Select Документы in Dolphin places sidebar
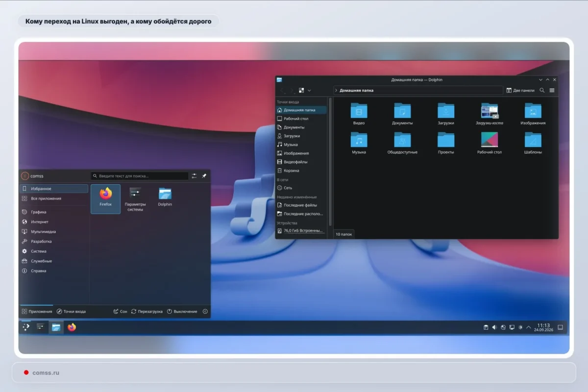 pos(301,127)
